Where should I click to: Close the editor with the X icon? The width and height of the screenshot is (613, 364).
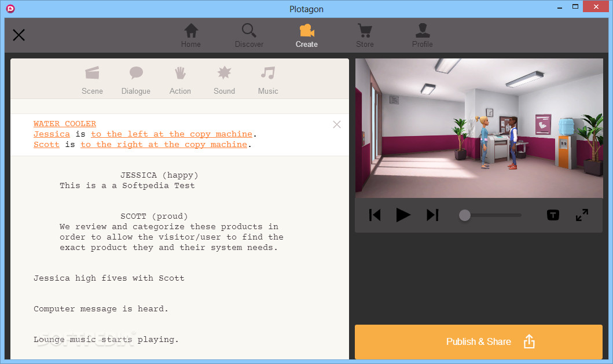click(19, 35)
